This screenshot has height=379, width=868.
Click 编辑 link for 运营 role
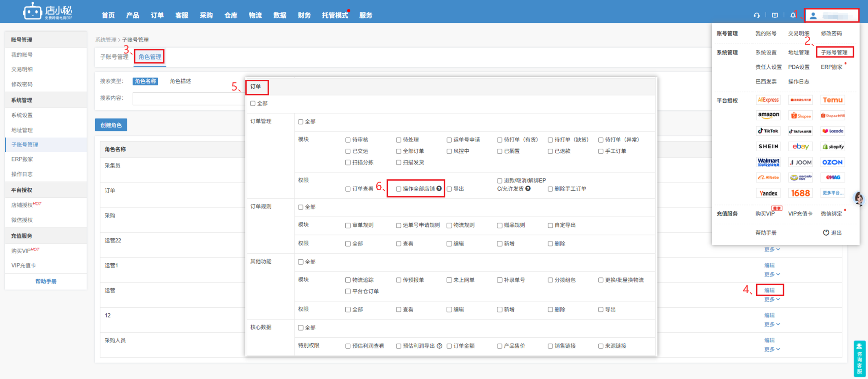pyautogui.click(x=769, y=290)
